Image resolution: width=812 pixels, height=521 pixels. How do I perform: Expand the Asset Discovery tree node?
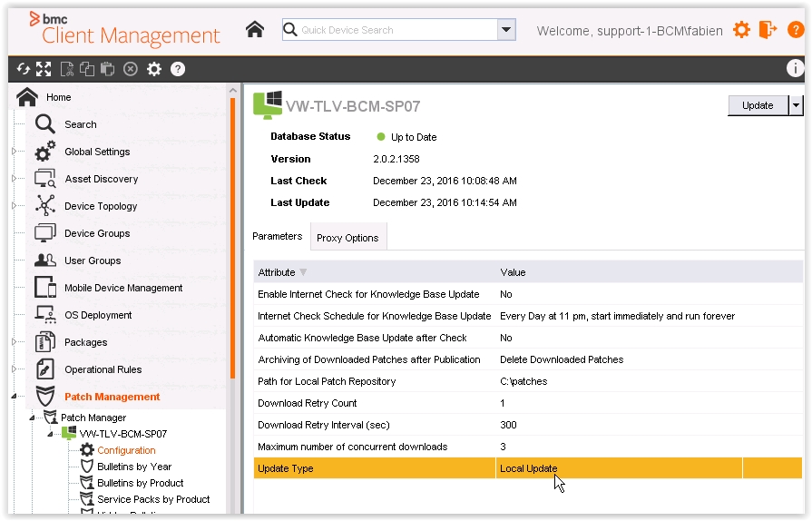[14, 179]
